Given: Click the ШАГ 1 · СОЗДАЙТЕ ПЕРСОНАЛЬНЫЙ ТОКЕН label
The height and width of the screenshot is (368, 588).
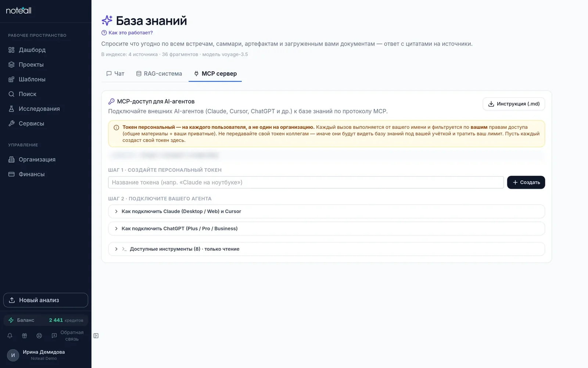Looking at the screenshot, I should (165, 170).
